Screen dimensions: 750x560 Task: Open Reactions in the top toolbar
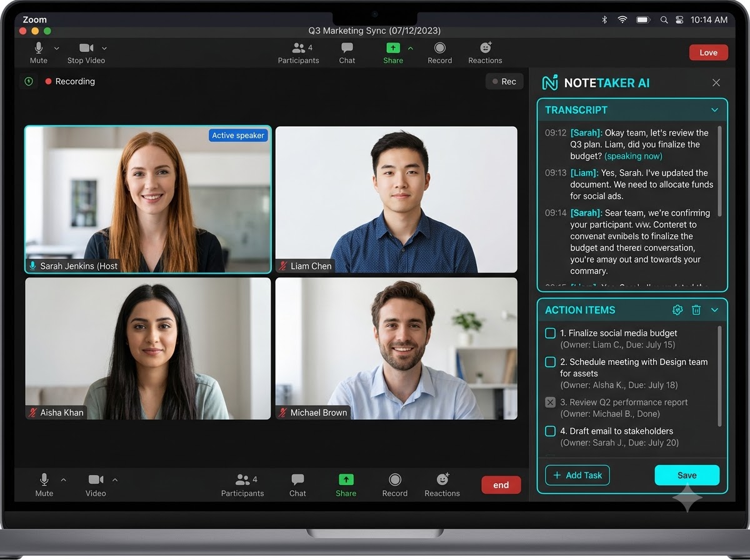(485, 53)
